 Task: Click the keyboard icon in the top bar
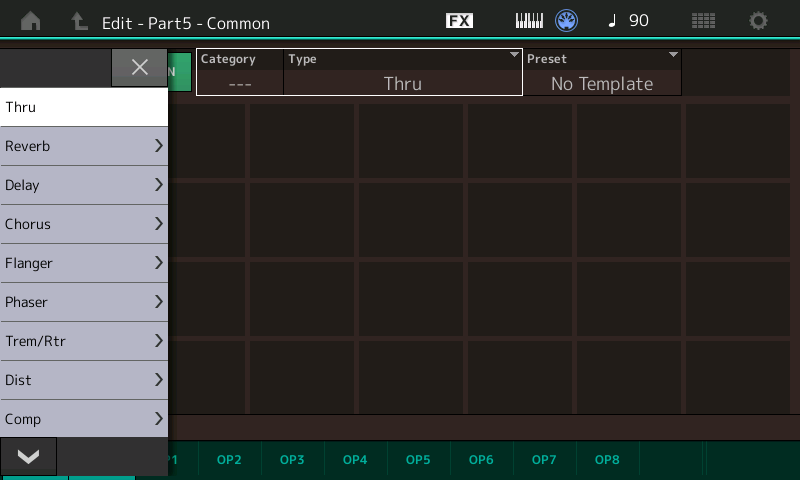[x=529, y=21]
